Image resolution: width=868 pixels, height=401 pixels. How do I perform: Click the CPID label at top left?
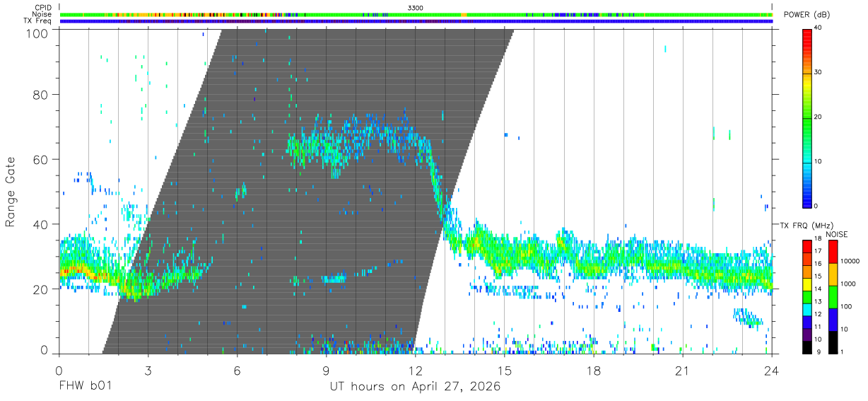[43, 7]
